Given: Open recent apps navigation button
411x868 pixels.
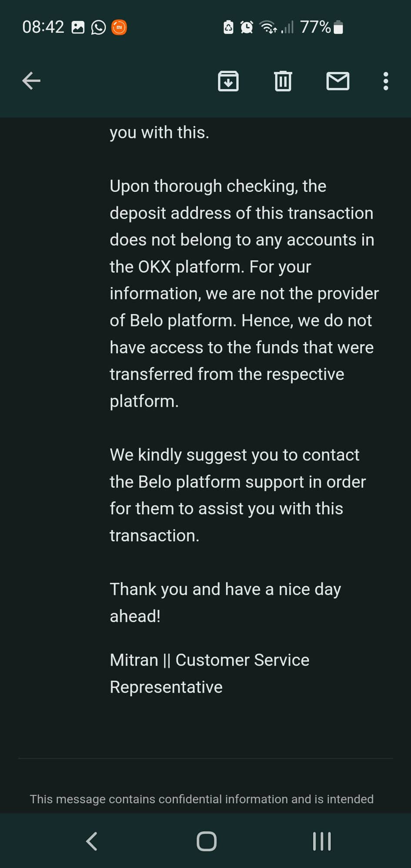Looking at the screenshot, I should click(321, 841).
